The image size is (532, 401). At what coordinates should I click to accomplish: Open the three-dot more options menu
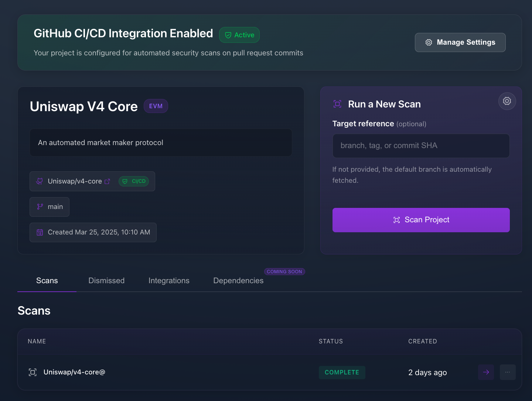click(x=508, y=372)
